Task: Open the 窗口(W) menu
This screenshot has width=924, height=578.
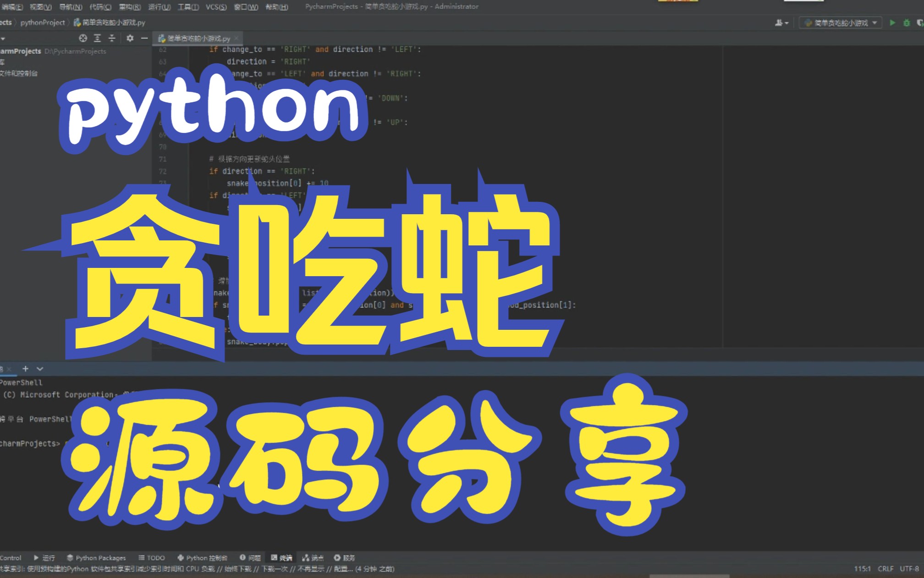Action: point(246,6)
